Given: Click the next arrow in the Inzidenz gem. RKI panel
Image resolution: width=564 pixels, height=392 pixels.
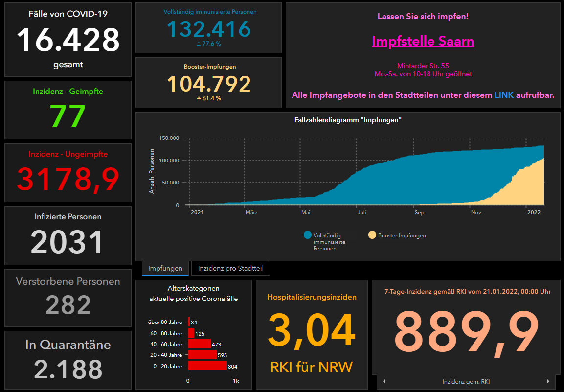Looking at the screenshot, I should [x=548, y=381].
